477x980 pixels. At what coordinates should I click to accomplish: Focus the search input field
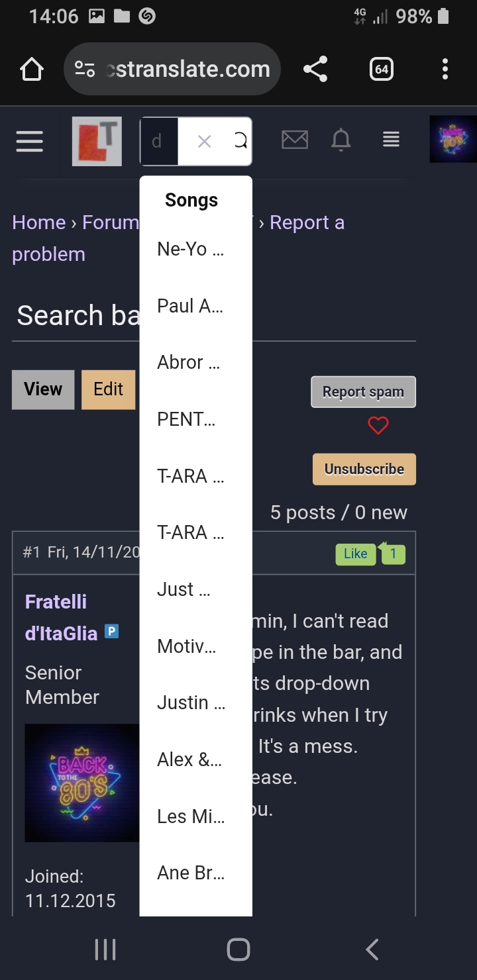[159, 141]
